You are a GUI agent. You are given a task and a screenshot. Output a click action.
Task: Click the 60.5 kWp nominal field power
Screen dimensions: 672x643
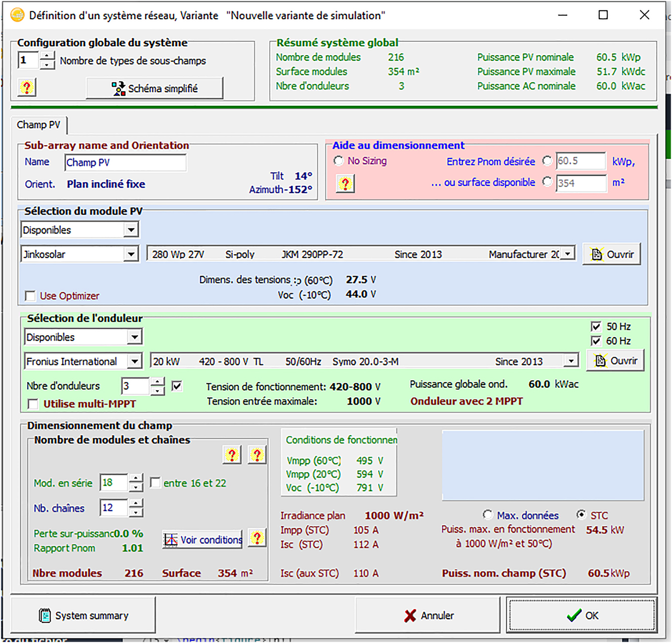click(609, 573)
